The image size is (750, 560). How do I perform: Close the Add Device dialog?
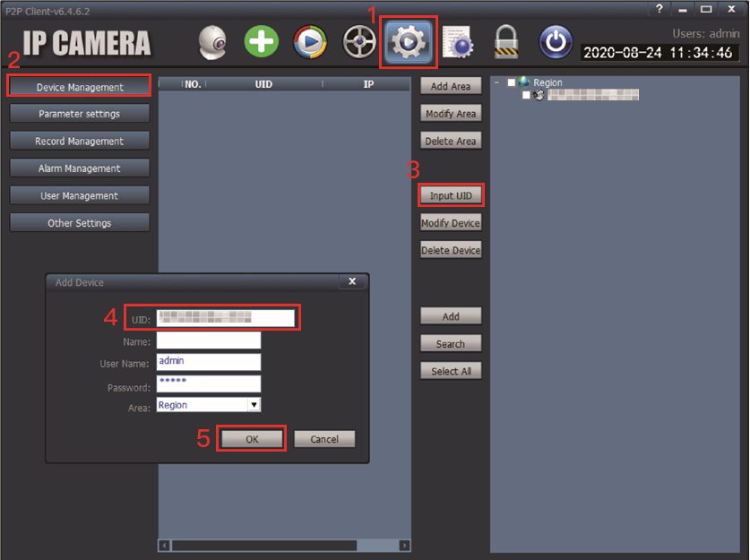coord(352,281)
